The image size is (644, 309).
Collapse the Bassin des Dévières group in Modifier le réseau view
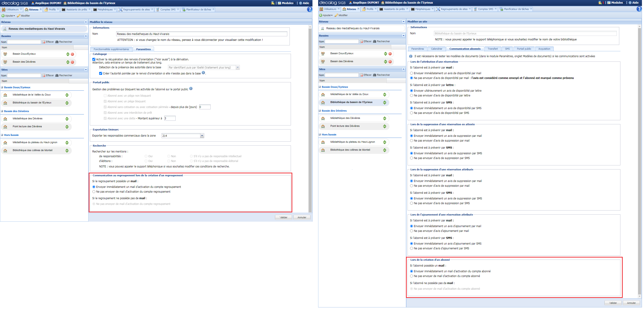coord(2,111)
